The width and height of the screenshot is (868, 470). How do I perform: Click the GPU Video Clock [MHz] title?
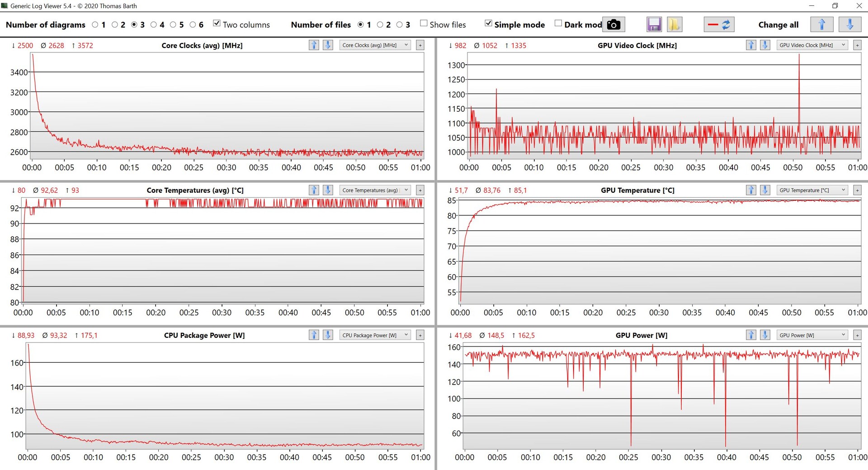coord(637,45)
